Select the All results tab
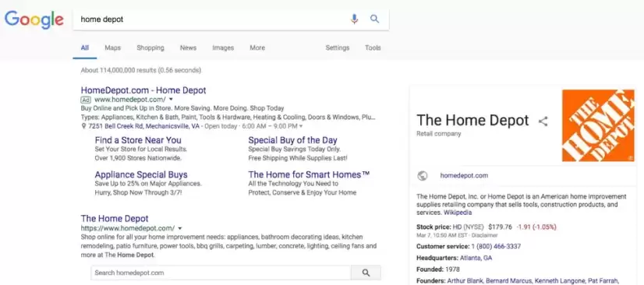The image size is (644, 285). (85, 47)
